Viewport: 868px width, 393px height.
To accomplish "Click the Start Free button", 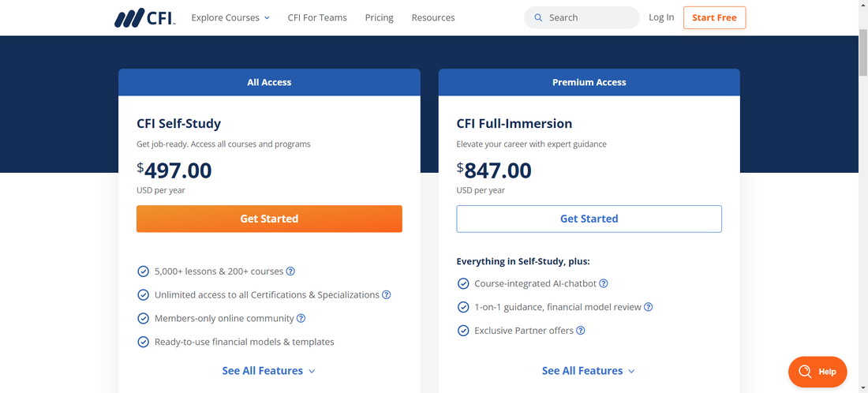I will click(714, 17).
